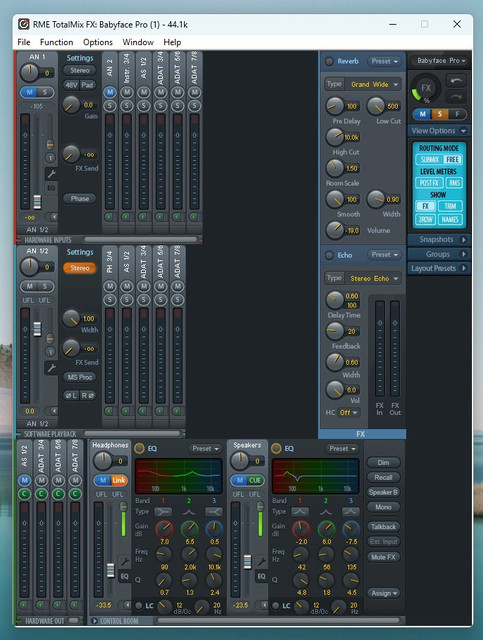Click the Speakers channel volume fader
The height and width of the screenshot is (640, 483).
[247, 562]
